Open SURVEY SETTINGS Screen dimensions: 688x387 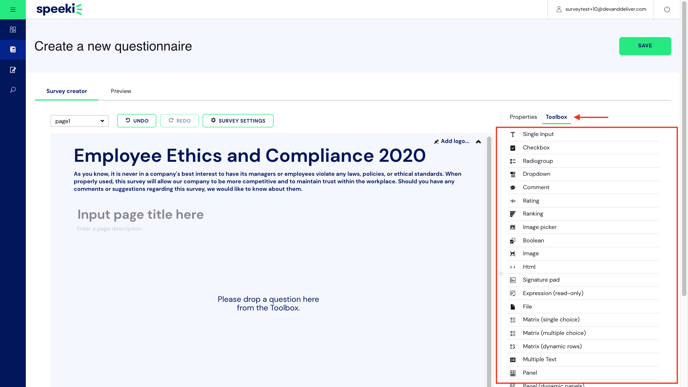[x=238, y=121]
